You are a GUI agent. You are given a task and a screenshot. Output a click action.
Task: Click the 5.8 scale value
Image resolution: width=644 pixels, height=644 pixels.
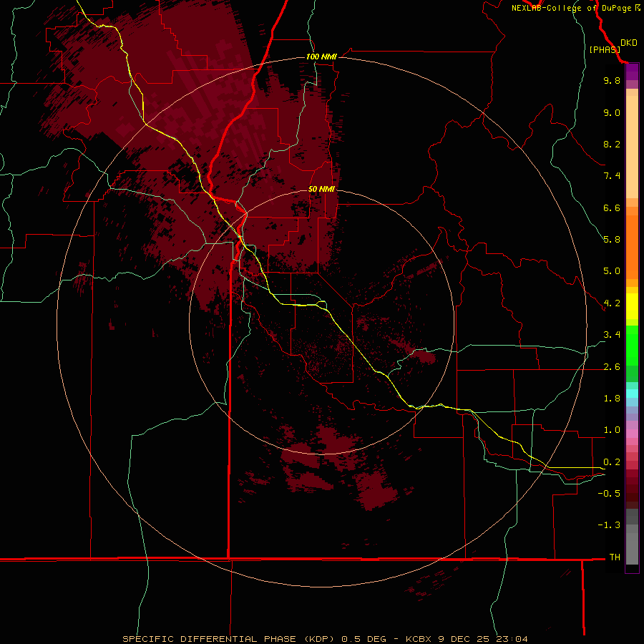pyautogui.click(x=612, y=240)
